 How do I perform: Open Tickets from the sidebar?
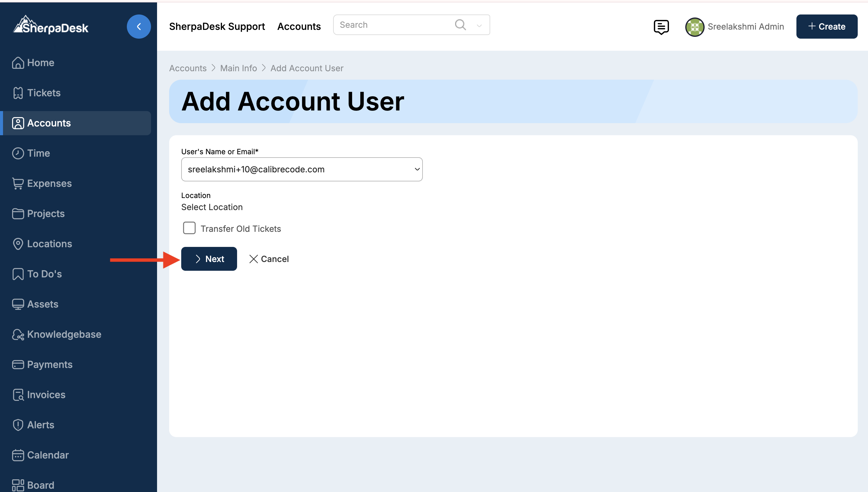(43, 93)
